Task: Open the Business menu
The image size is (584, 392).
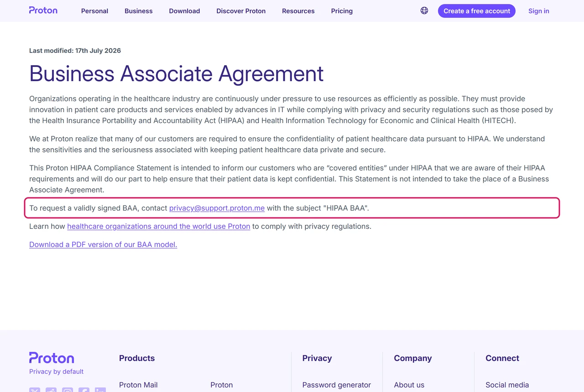Action: pyautogui.click(x=139, y=11)
